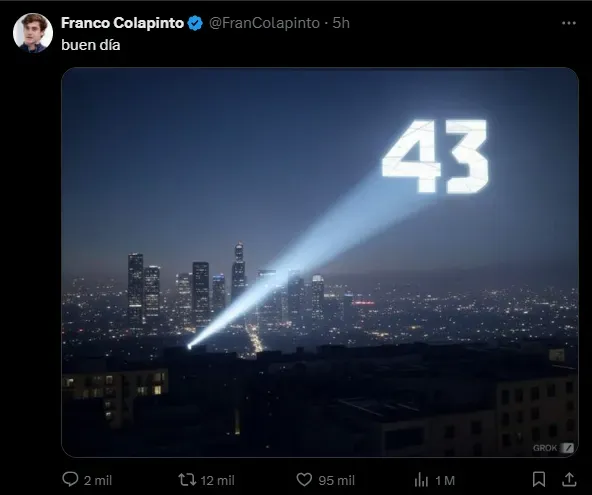The width and height of the screenshot is (592, 495).
Task: Click the 5h timestamp
Action: point(341,23)
